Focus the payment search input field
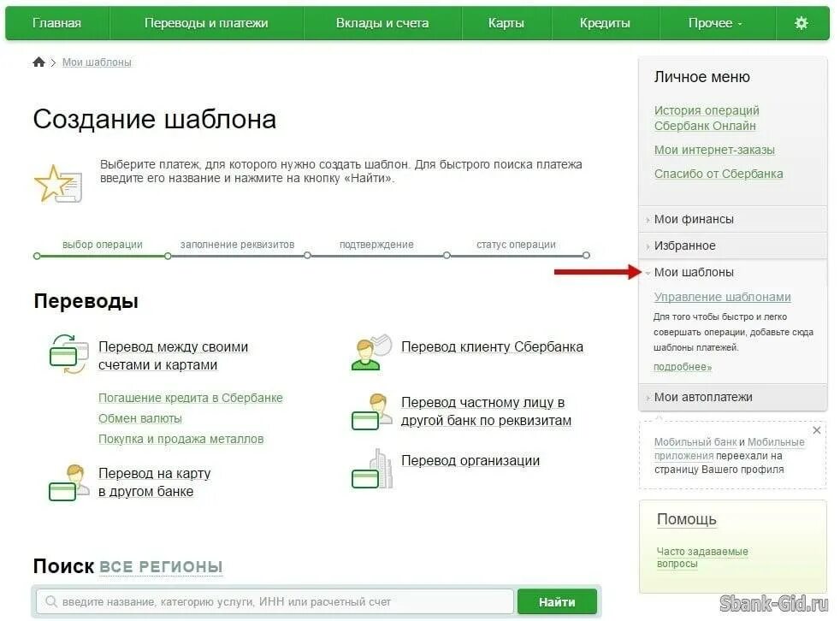This screenshot has height=621, width=840. click(x=275, y=601)
